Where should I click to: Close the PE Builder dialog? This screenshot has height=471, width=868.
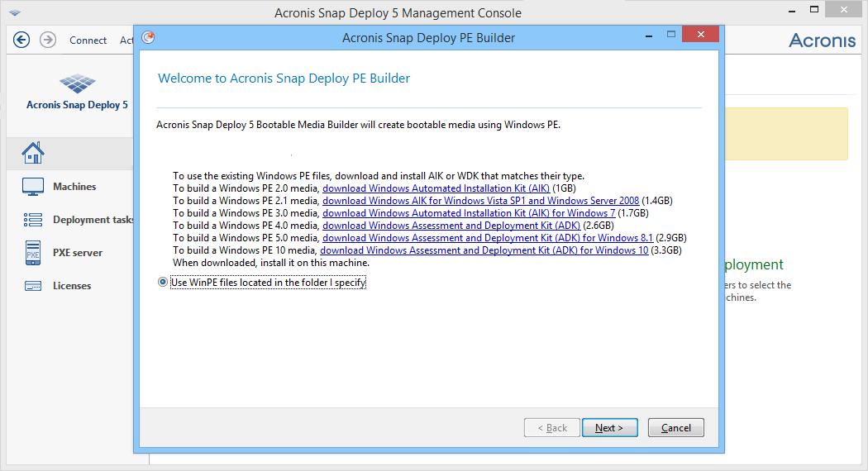click(x=700, y=35)
